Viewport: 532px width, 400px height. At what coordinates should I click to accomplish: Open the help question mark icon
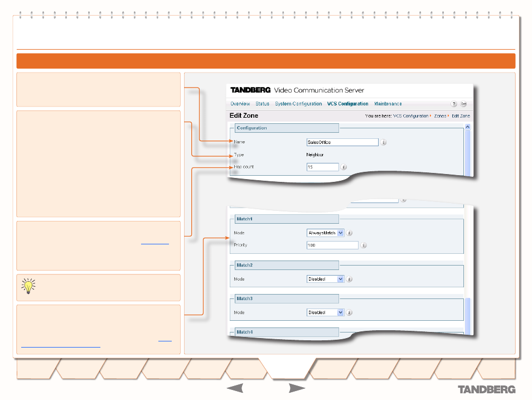click(x=453, y=104)
